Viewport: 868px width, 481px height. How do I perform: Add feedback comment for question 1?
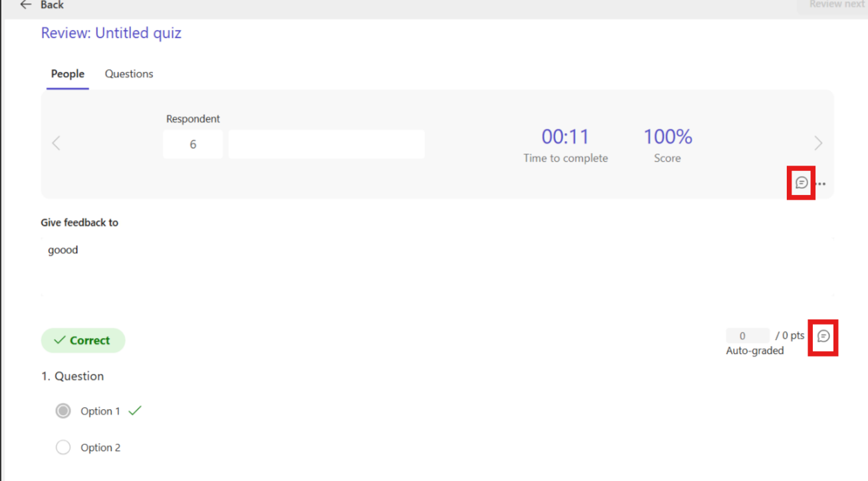(x=823, y=337)
